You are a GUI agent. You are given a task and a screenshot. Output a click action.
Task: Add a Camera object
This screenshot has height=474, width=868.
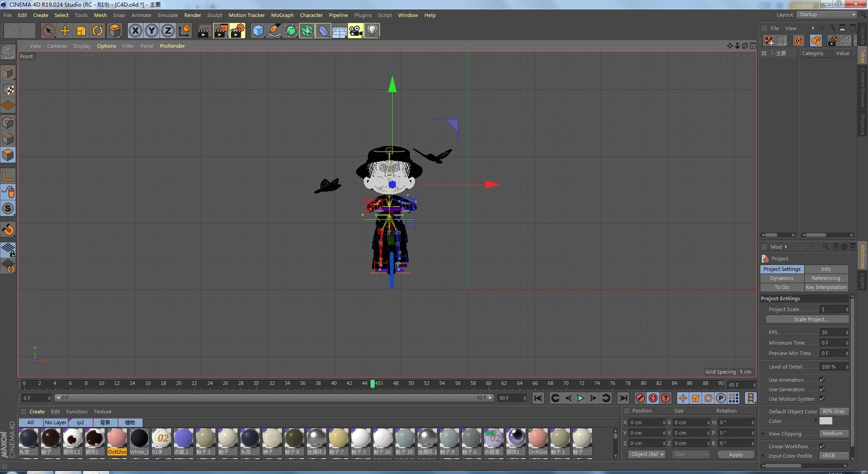(356, 31)
